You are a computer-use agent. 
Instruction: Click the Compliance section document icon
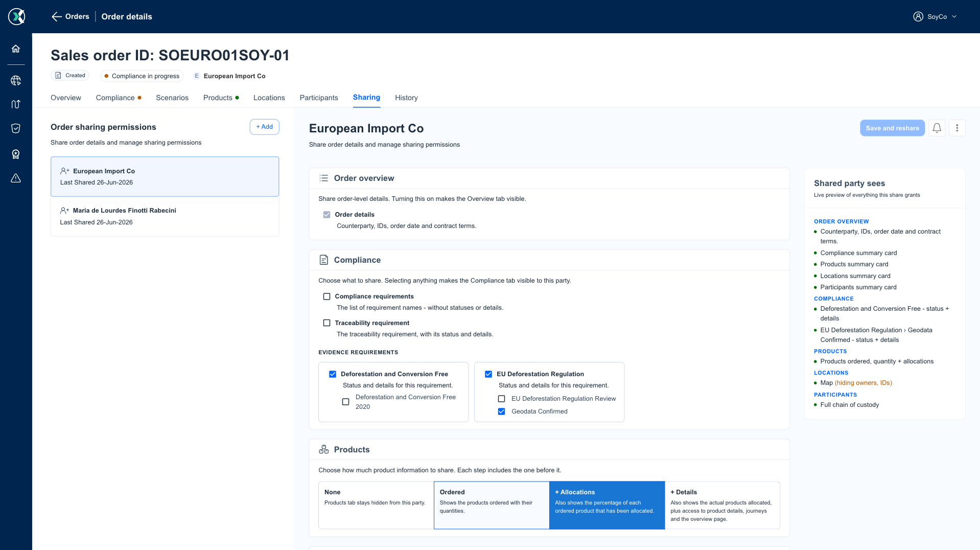click(324, 260)
